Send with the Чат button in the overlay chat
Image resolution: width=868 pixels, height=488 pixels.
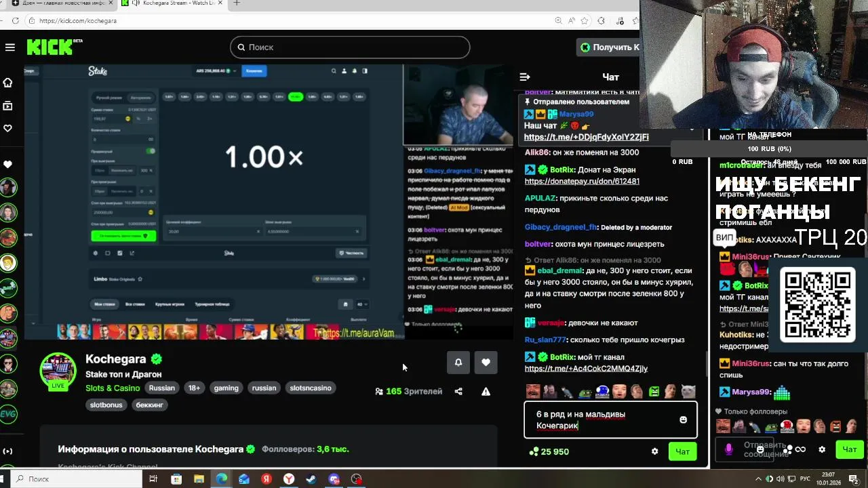[x=850, y=449]
